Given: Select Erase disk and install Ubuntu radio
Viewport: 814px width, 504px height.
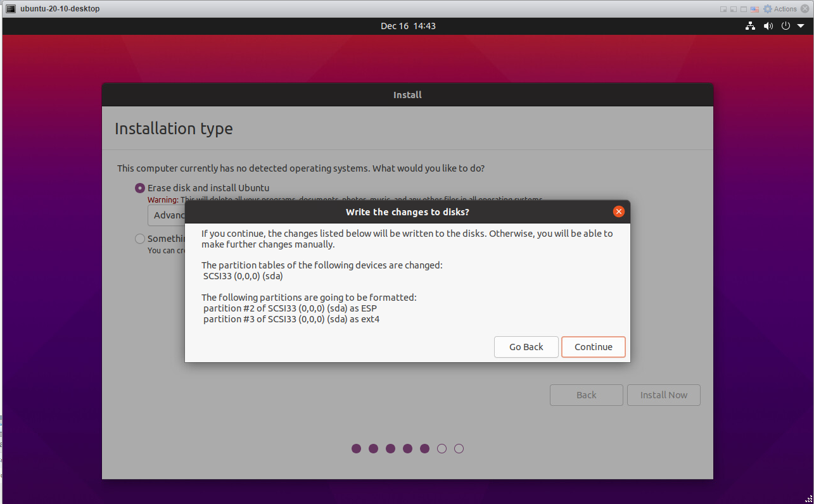Looking at the screenshot, I should point(139,188).
